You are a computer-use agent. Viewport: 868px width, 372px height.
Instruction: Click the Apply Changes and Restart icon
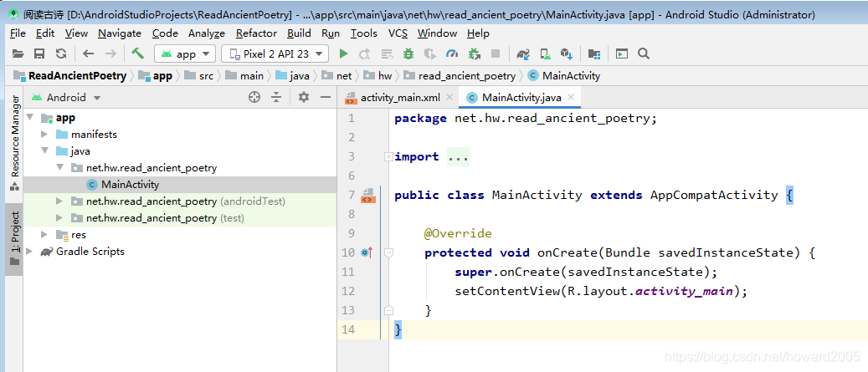(x=364, y=54)
